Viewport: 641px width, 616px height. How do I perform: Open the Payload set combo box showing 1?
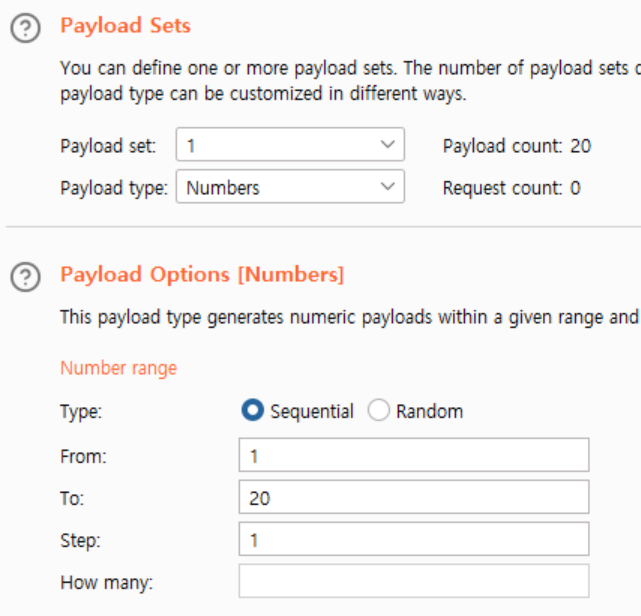tap(280, 145)
